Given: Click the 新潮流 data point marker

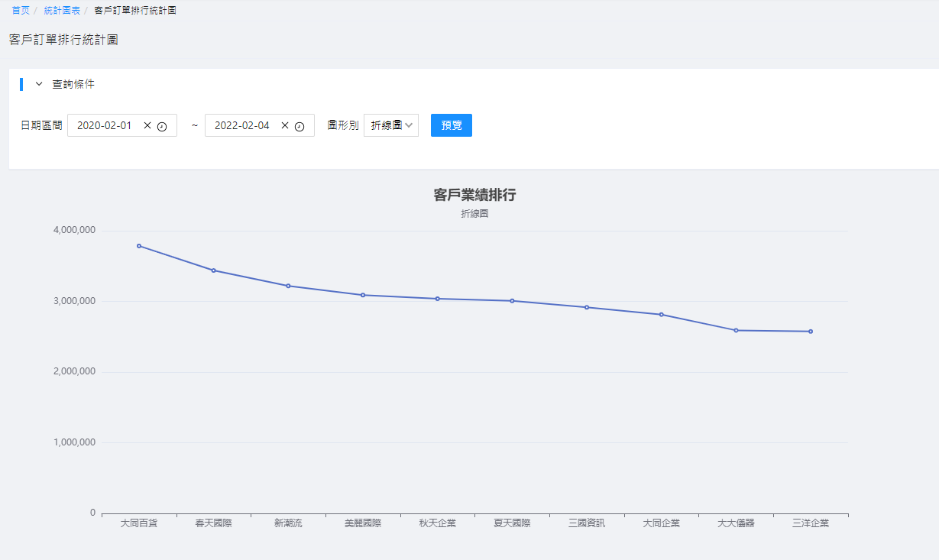Looking at the screenshot, I should (x=288, y=286).
